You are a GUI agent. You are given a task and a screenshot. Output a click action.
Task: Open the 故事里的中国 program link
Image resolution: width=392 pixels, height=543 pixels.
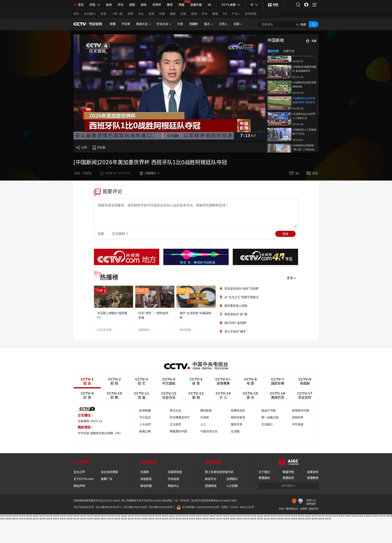point(300,411)
